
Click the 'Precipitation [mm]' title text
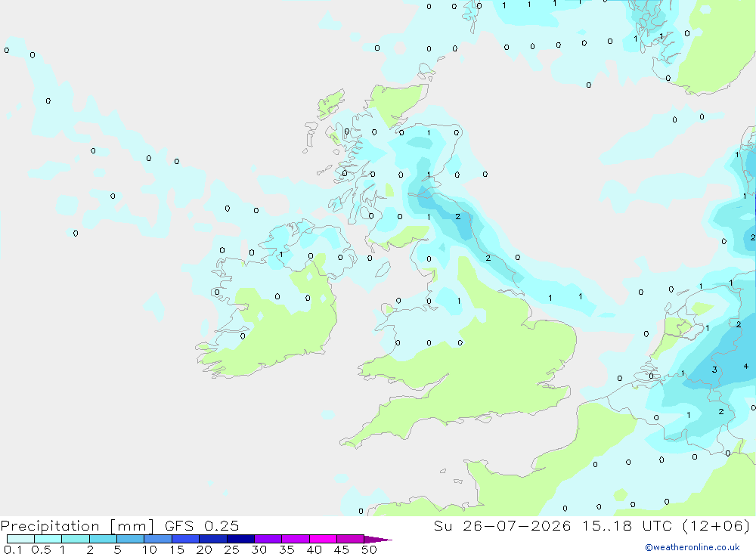coord(77,526)
